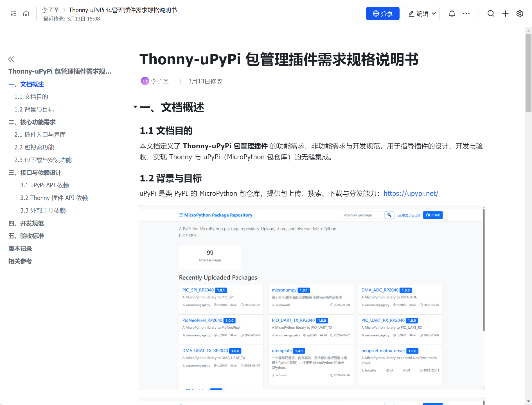532x405 pixels.
Task: Click the 李子圣 author name under title
Action: 160,81
